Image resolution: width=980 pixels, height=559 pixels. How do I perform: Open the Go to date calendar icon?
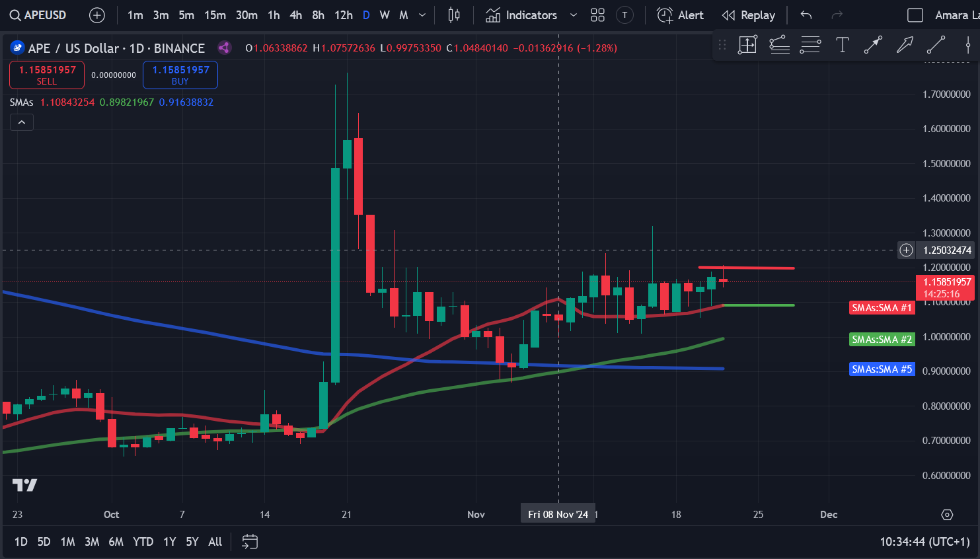coord(250,542)
